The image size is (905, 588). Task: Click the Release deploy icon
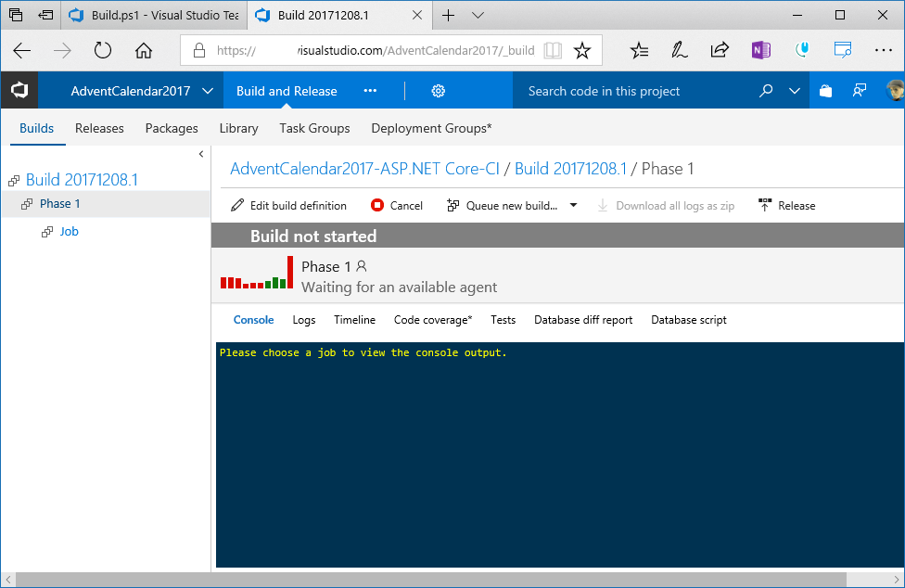765,205
